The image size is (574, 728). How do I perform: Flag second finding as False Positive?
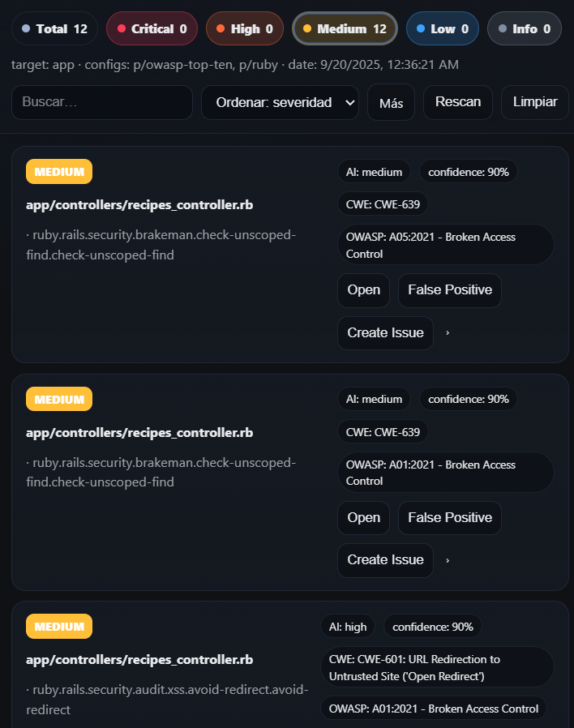pyautogui.click(x=449, y=517)
